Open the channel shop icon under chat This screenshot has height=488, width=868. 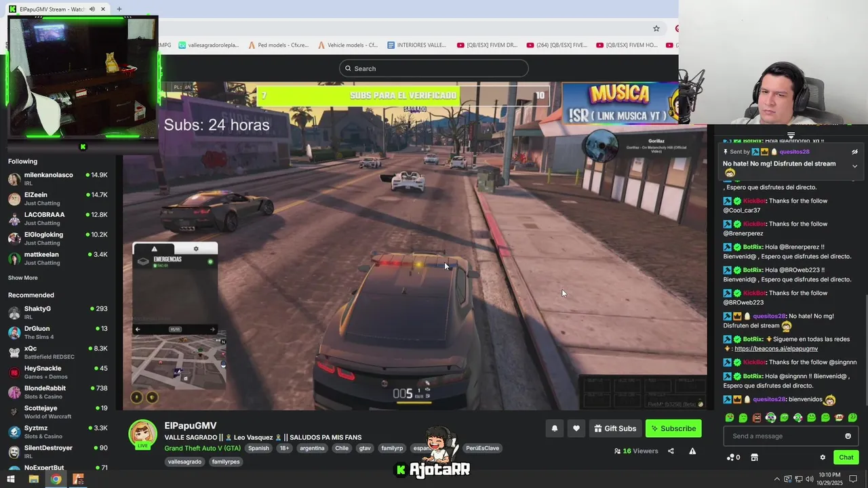click(x=754, y=457)
